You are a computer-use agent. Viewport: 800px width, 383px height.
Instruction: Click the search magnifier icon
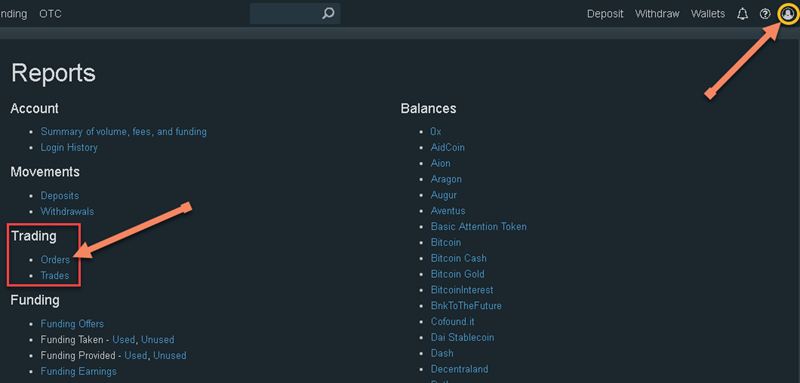tap(328, 13)
